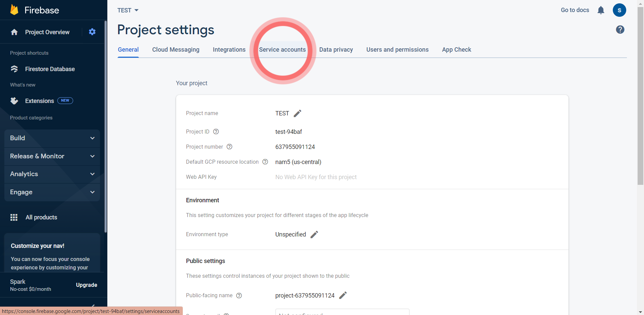Open the Project Overview home icon
Screen dimensions: 644x315
click(14, 32)
